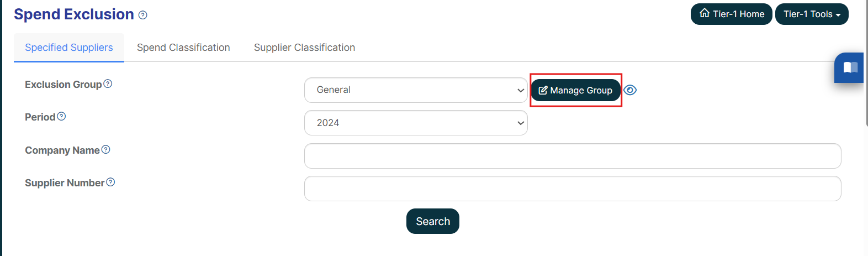Open the blue book guide icon

[850, 67]
